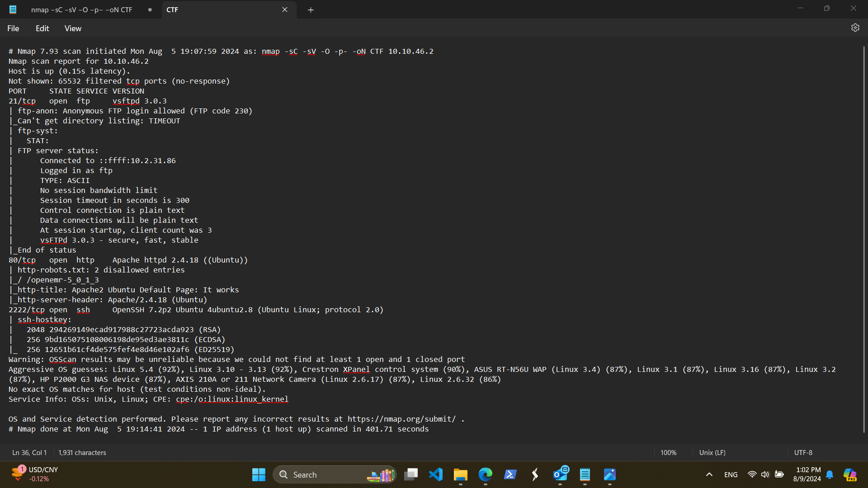Click 'vsFTPd 3.0.3 - secure, fast, stable' line

click(x=119, y=240)
